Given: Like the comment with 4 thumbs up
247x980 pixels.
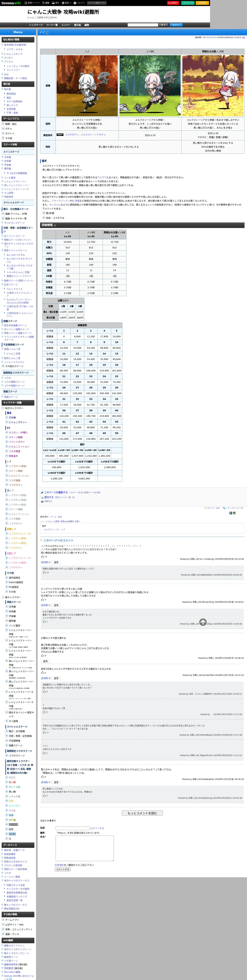Looking at the screenshot, I should point(43,600).
